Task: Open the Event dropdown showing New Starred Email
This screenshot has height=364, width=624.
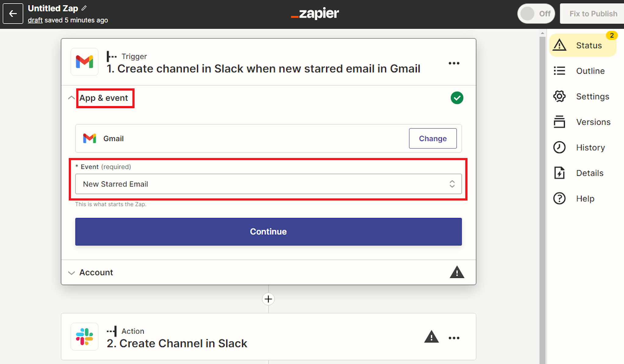Action: 268,184
